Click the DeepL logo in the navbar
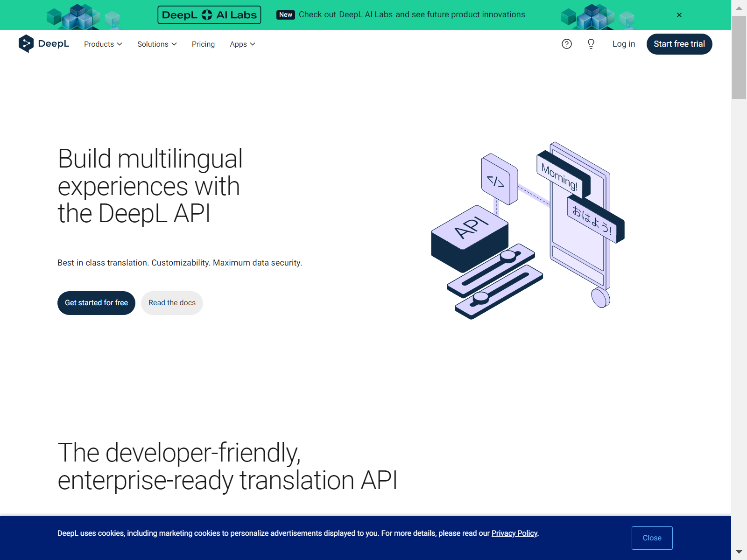This screenshot has height=560, width=747. click(44, 44)
